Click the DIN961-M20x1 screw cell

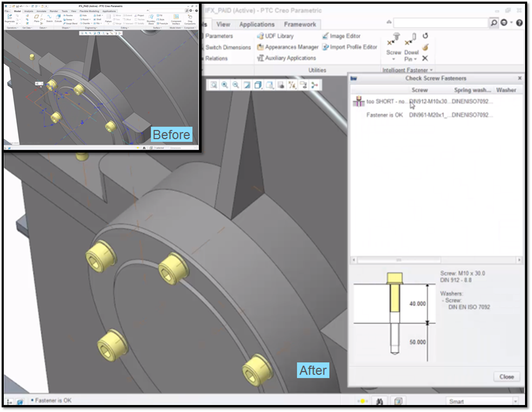428,115
